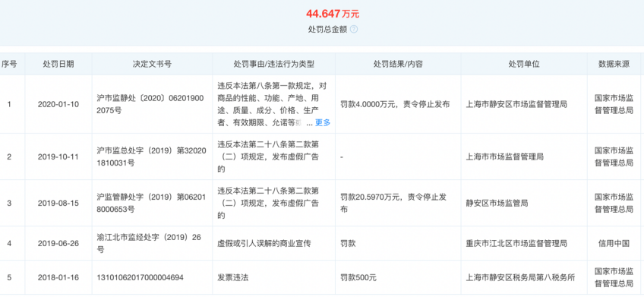Click sequence number 1 in first row

tap(9, 104)
